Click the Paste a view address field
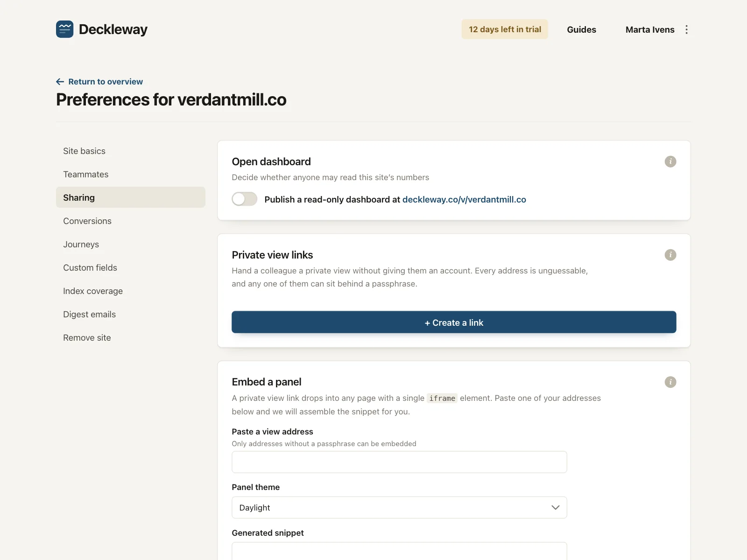This screenshot has height=560, width=747. [x=399, y=462]
